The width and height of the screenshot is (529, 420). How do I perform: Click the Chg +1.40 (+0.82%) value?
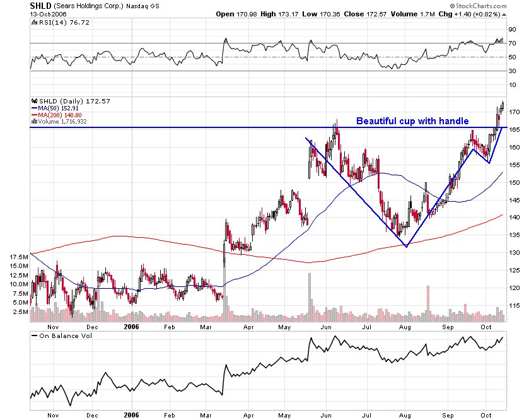469,14
